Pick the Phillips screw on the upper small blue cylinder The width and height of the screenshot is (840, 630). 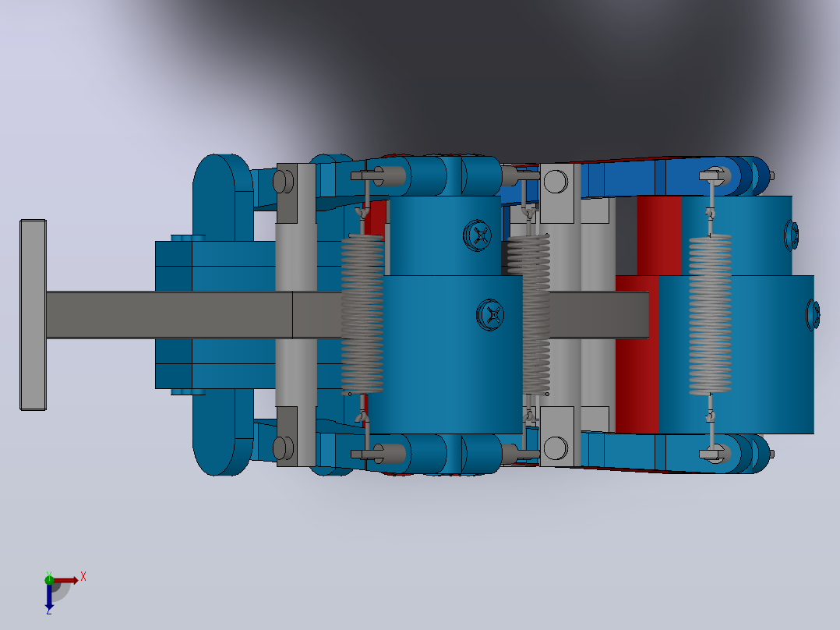tap(478, 235)
